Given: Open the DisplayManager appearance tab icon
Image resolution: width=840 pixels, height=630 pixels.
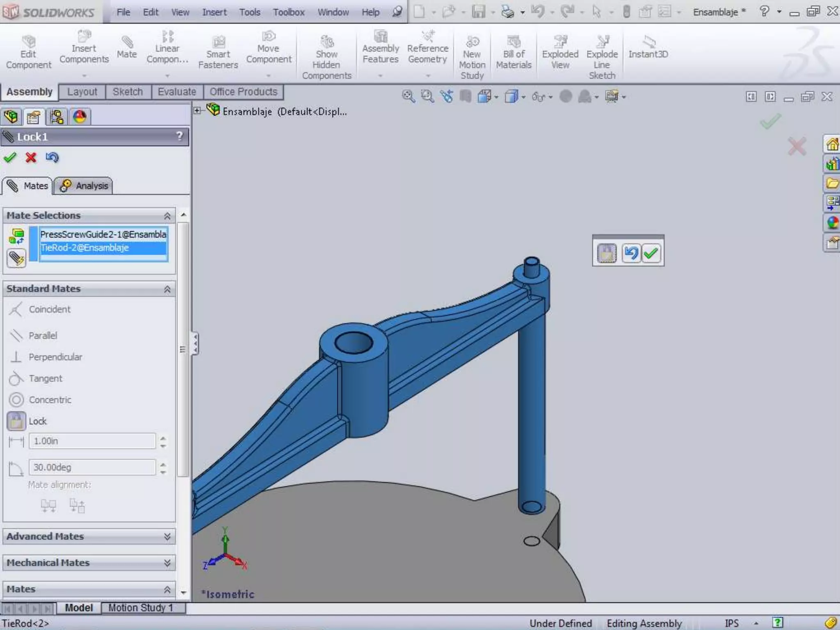Looking at the screenshot, I should click(80, 117).
